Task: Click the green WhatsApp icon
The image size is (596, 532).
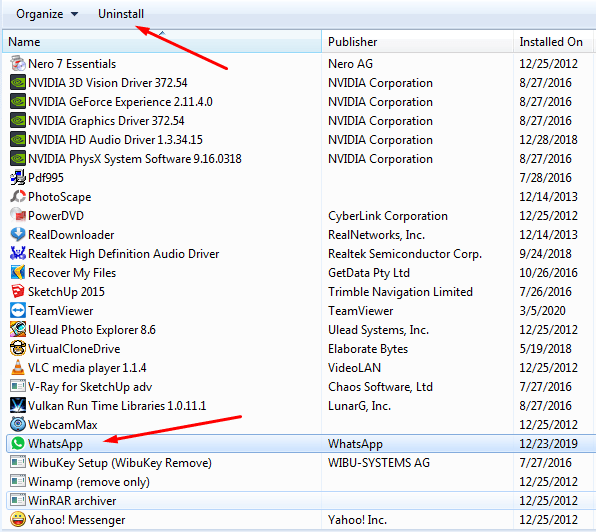Action: [18, 443]
